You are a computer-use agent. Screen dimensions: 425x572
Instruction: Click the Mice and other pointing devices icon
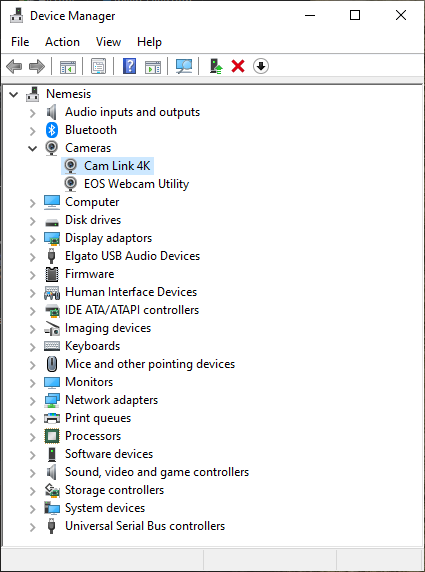point(52,364)
